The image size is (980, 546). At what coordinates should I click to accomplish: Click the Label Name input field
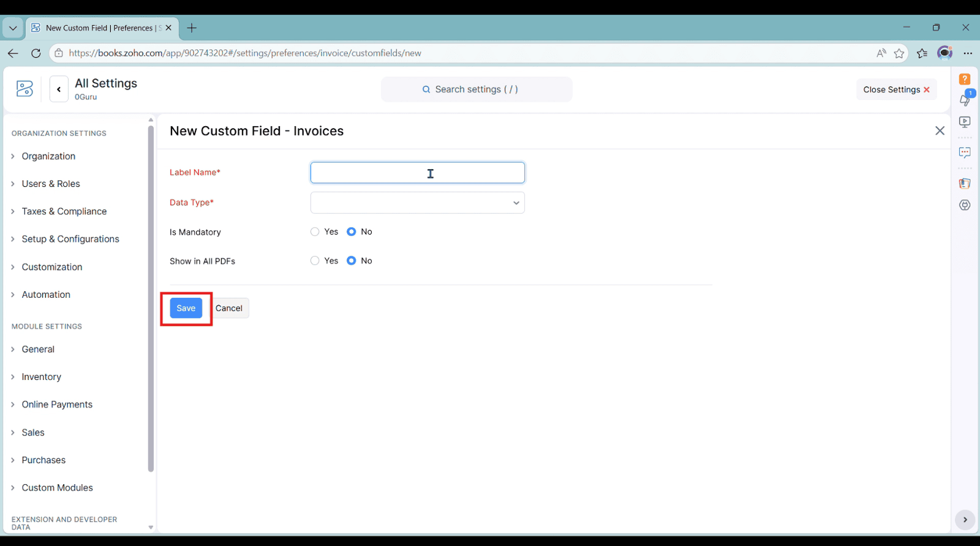coord(417,173)
